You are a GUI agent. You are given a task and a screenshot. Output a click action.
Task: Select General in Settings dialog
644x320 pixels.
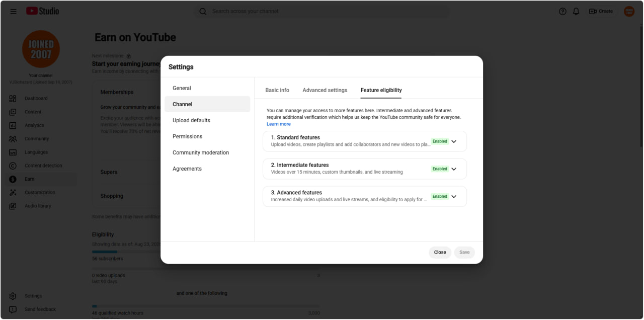207,88
